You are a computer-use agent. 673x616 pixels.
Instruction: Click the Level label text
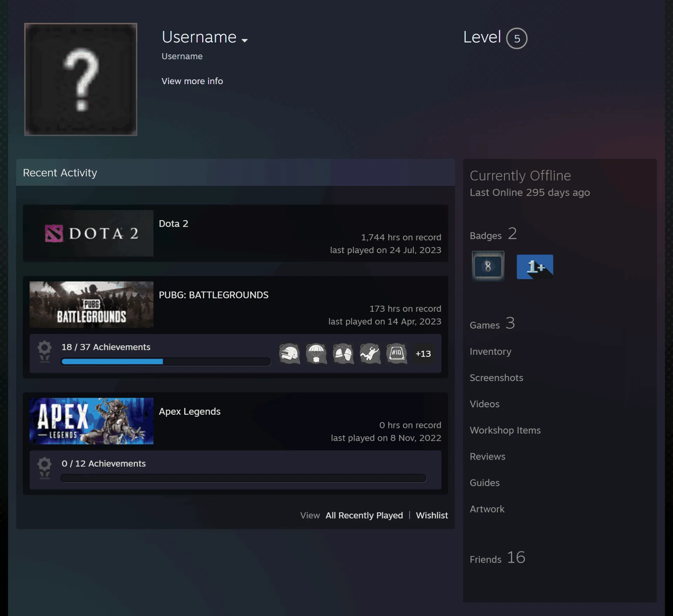(482, 37)
